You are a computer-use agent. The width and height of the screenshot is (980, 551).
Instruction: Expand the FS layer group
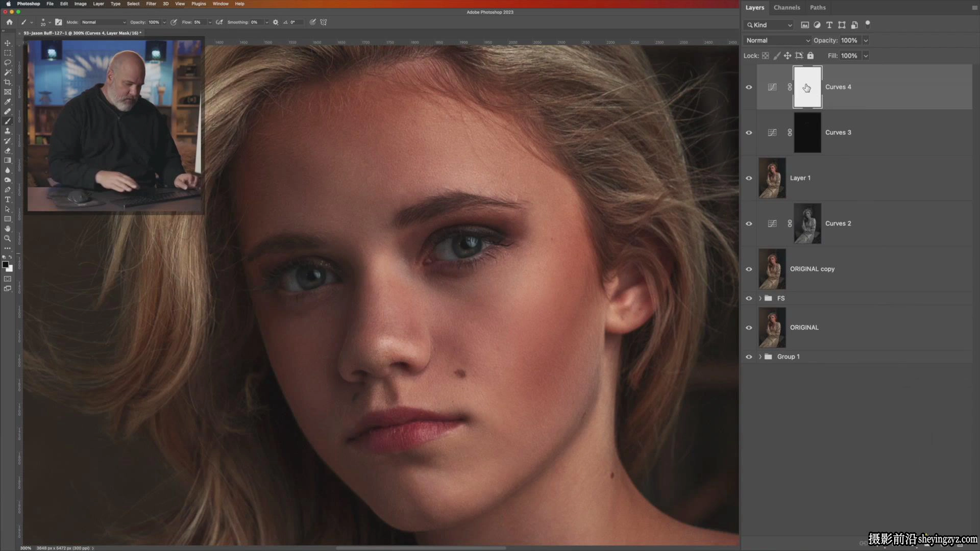(x=760, y=298)
